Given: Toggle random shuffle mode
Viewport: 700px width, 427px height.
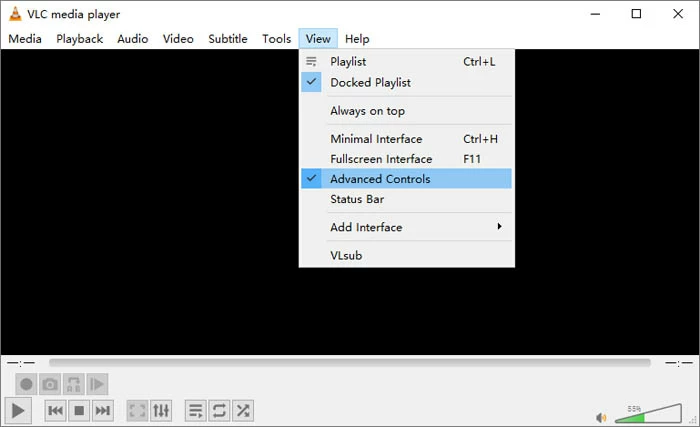Looking at the screenshot, I should pyautogui.click(x=242, y=410).
